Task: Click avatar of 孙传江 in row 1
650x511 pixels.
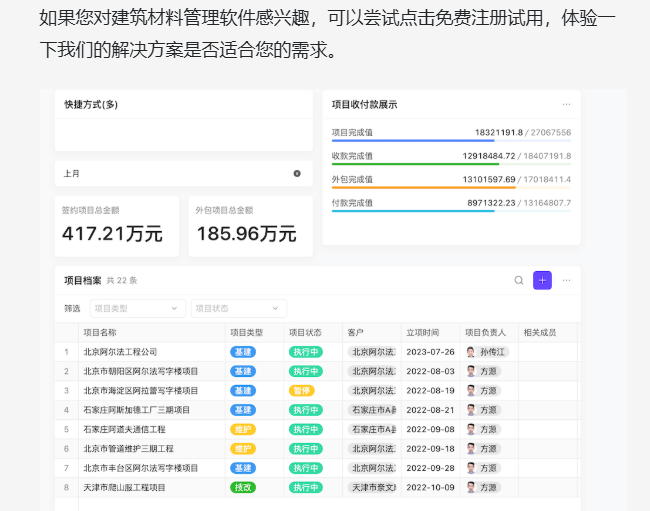Action: (x=471, y=352)
